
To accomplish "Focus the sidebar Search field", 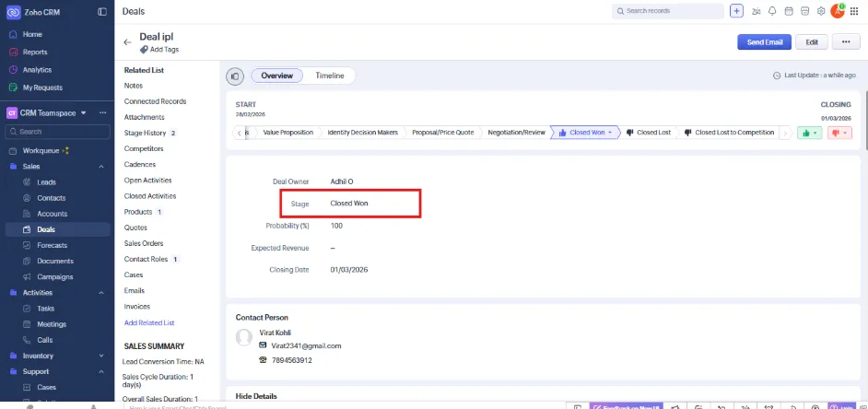I will click(57, 132).
